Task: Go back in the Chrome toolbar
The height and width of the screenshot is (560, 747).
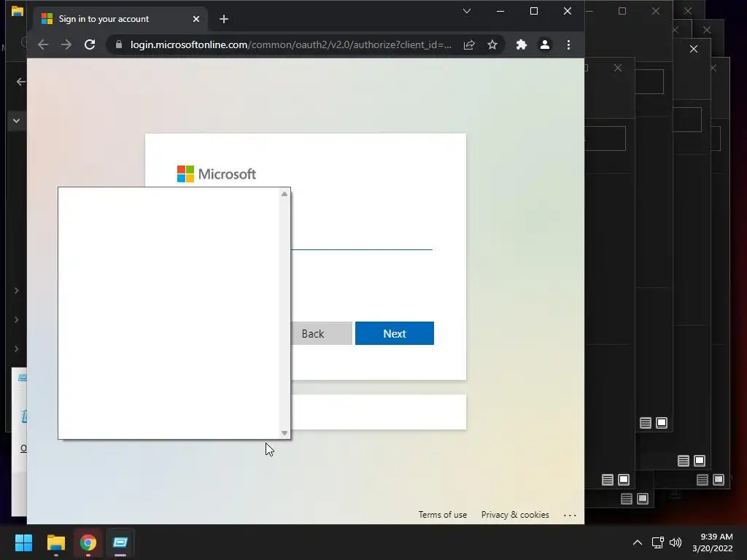Action: click(x=43, y=44)
